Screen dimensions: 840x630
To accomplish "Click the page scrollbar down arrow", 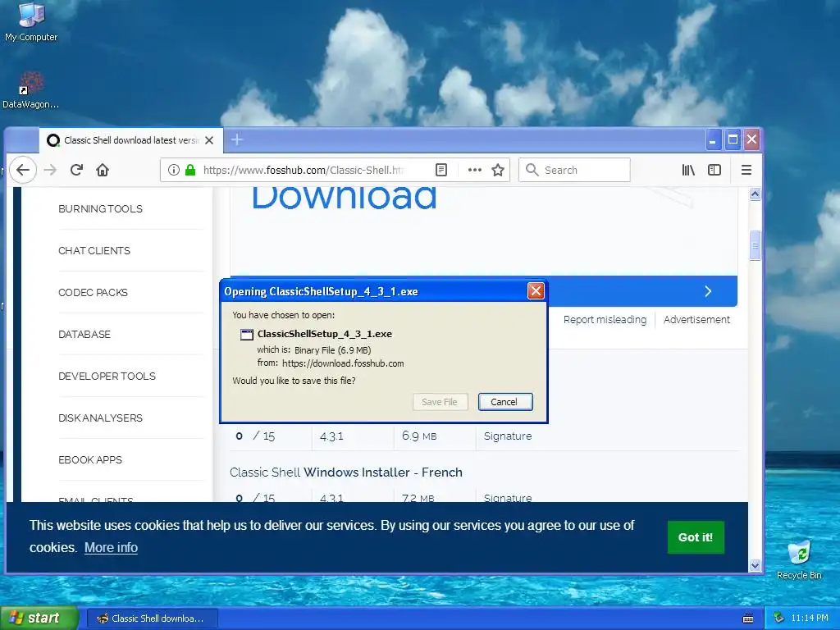I will point(755,566).
